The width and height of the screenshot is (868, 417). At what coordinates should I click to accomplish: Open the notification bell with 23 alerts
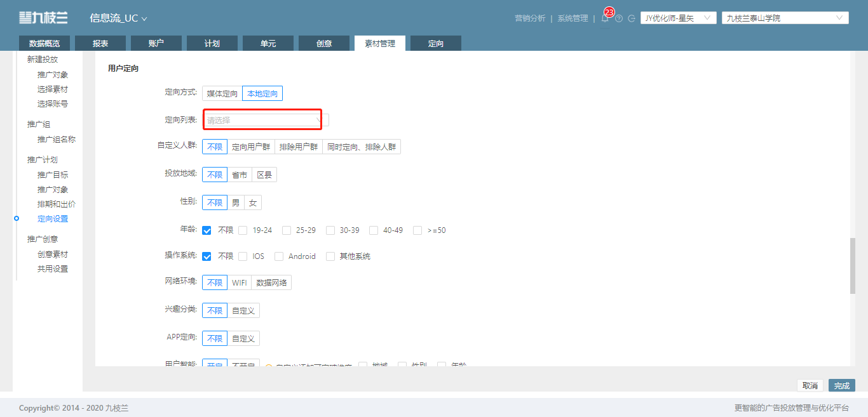click(x=605, y=18)
